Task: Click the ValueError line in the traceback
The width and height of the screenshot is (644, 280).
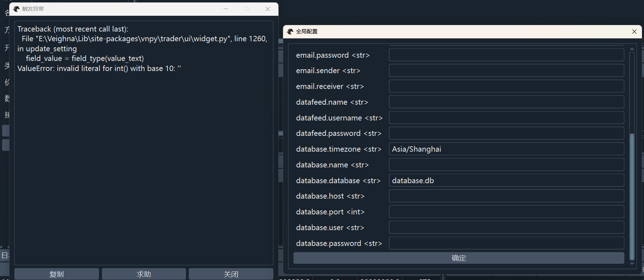Action: pyautogui.click(x=99, y=68)
